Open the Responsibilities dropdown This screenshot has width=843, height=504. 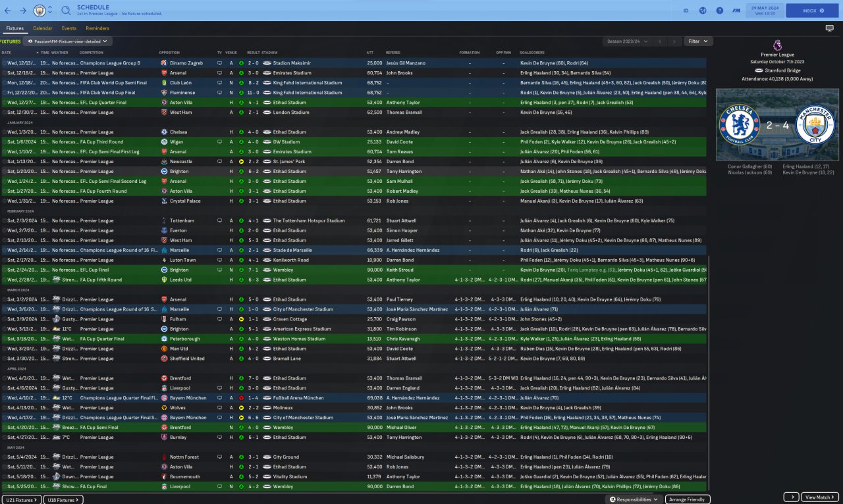pyautogui.click(x=634, y=500)
